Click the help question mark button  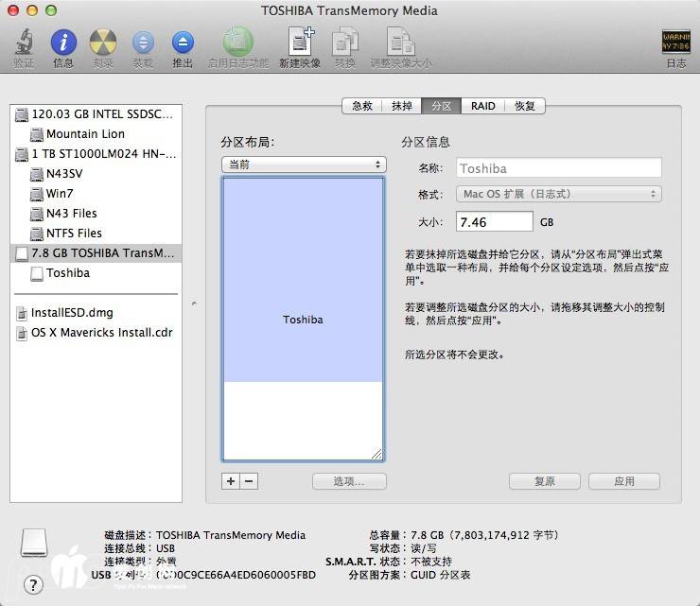(33, 584)
